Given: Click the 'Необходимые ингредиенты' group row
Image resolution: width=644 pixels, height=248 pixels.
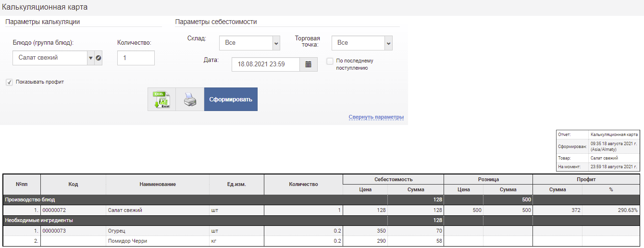Looking at the screenshot, I should click(38, 221).
